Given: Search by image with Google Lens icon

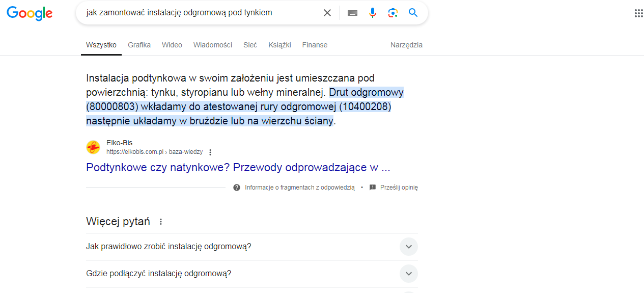Looking at the screenshot, I should (393, 13).
